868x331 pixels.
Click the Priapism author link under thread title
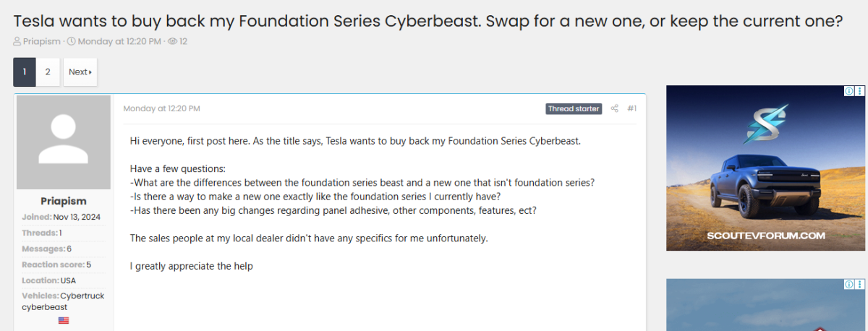[x=42, y=41]
